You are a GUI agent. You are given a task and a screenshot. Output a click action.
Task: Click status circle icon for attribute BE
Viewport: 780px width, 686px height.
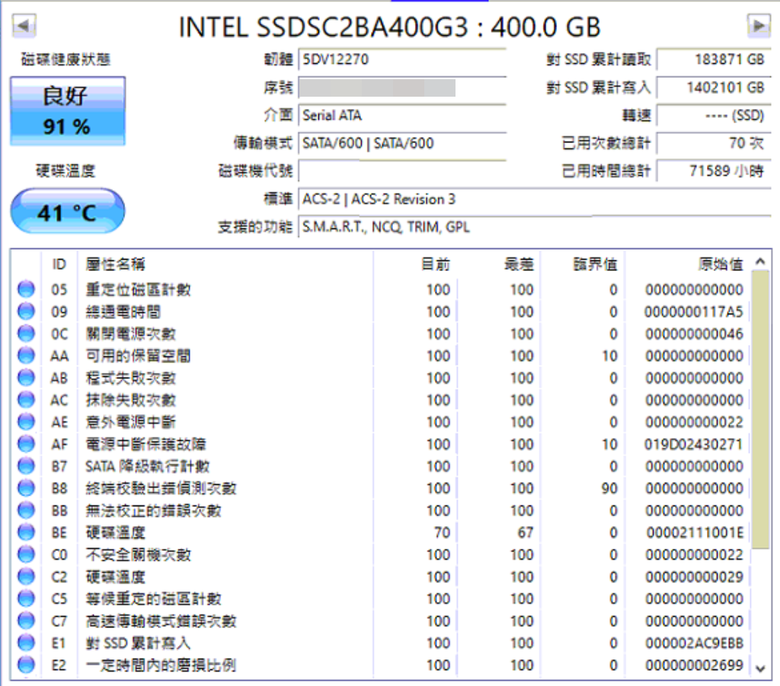tap(24, 532)
